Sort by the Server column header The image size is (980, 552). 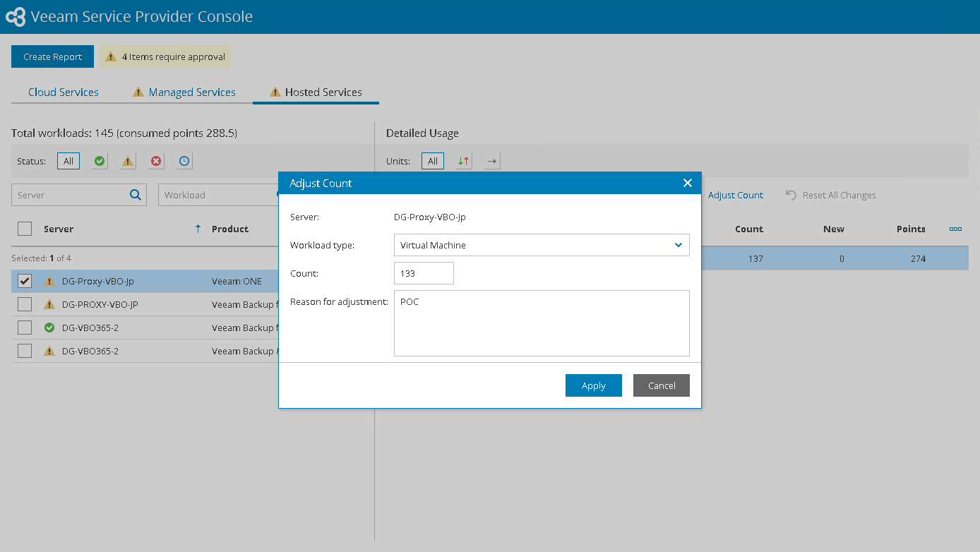(59, 229)
